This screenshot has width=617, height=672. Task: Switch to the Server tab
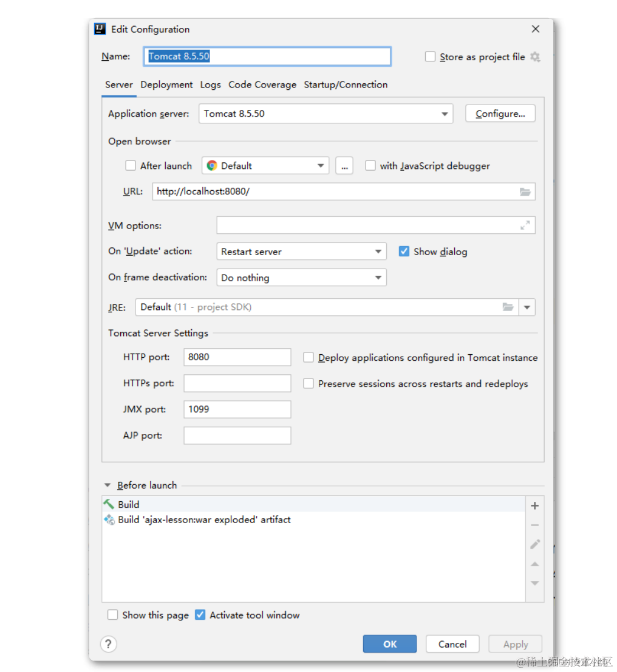point(119,84)
